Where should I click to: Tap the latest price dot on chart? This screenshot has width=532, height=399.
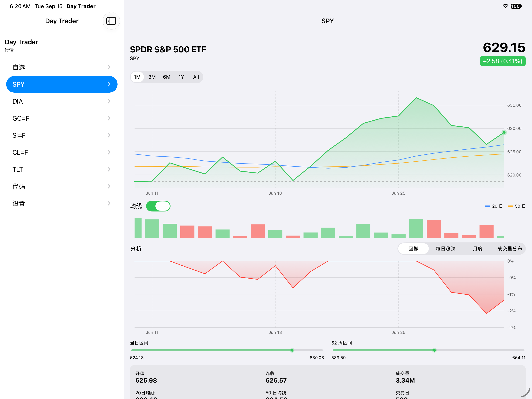coord(504,132)
